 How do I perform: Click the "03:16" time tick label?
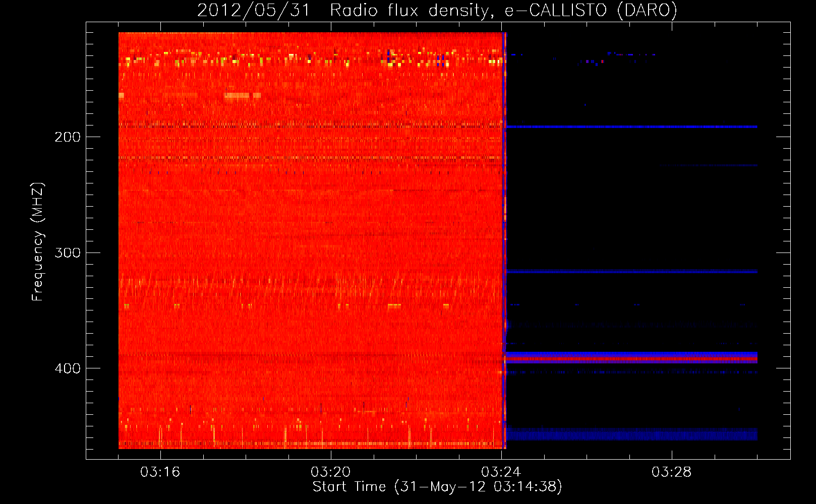160,472
